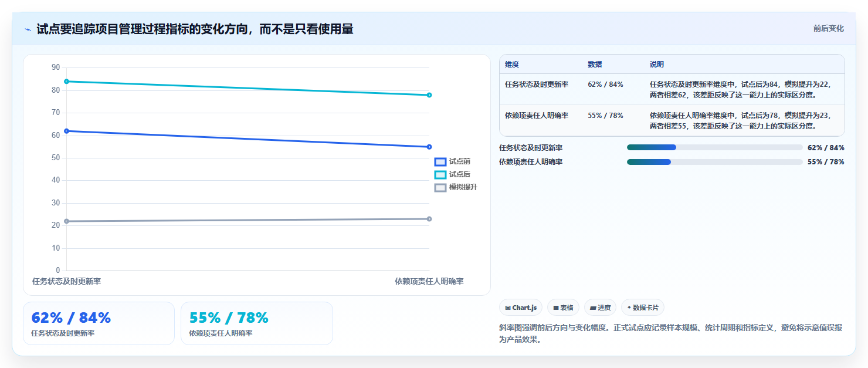Open the 62% / 84% data card

99,323
